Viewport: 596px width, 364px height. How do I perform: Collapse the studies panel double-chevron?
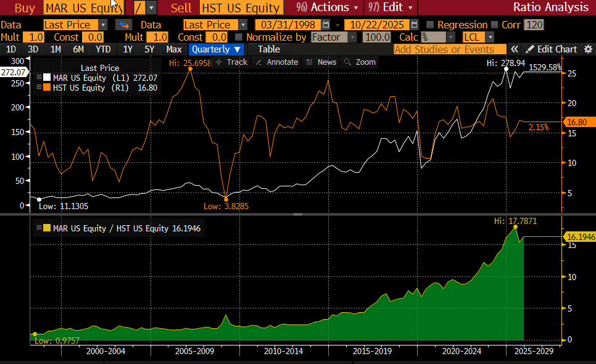click(513, 49)
